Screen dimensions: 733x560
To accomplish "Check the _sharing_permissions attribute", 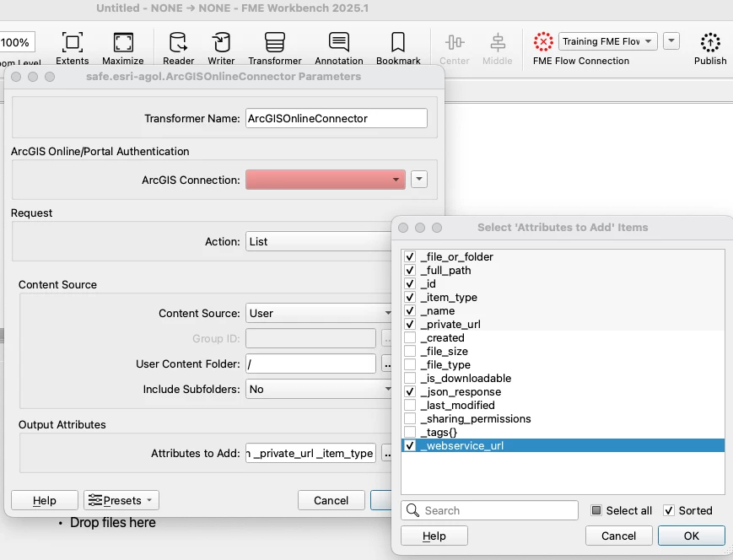I will [x=410, y=419].
